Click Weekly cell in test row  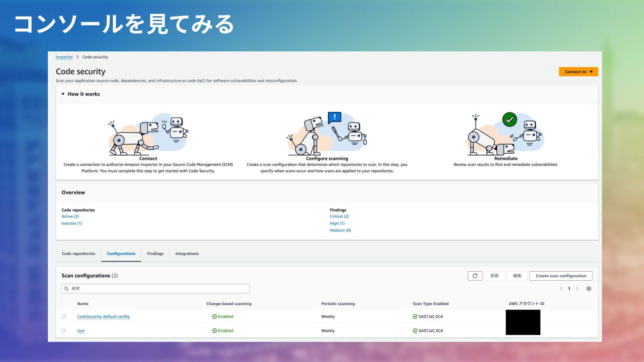coord(328,331)
